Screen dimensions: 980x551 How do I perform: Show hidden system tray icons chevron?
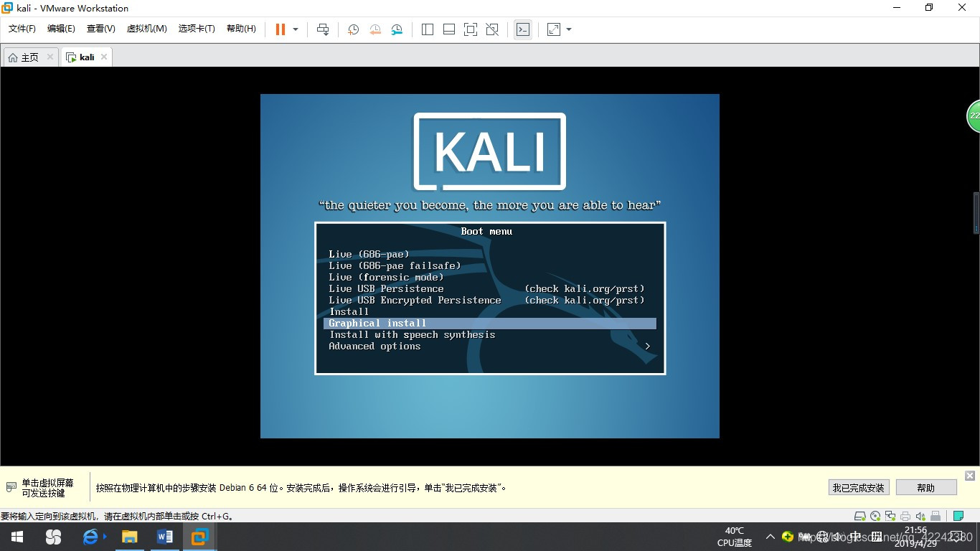tap(771, 537)
